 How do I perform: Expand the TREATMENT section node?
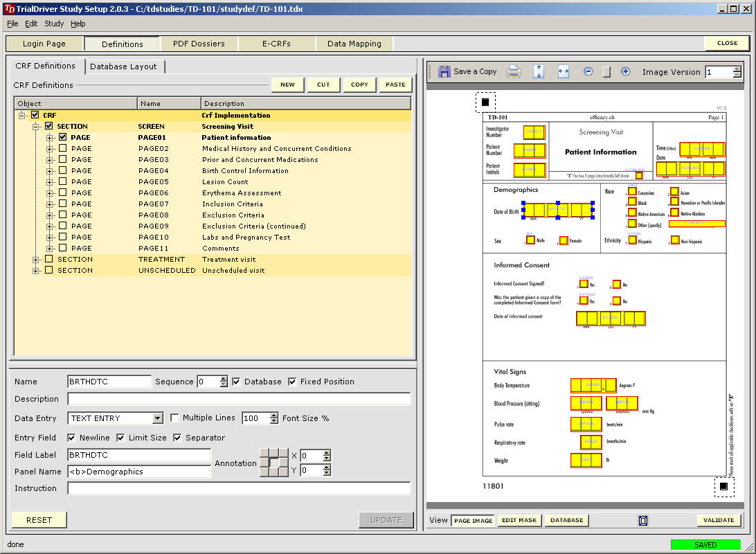(36, 259)
